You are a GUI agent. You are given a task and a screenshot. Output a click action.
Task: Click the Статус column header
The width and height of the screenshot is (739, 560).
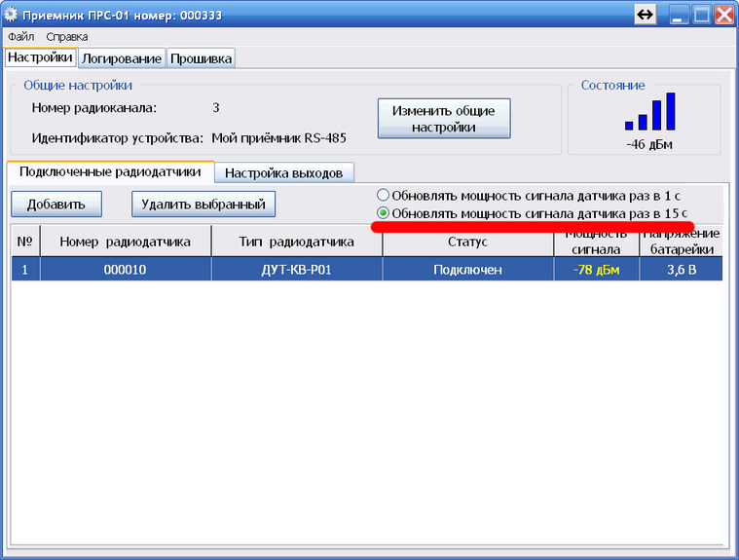click(467, 242)
